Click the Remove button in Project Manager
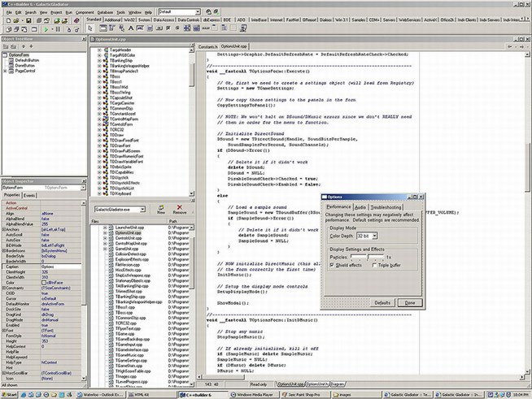Image resolution: width=532 pixels, height=399 pixels. pyautogui.click(x=179, y=209)
